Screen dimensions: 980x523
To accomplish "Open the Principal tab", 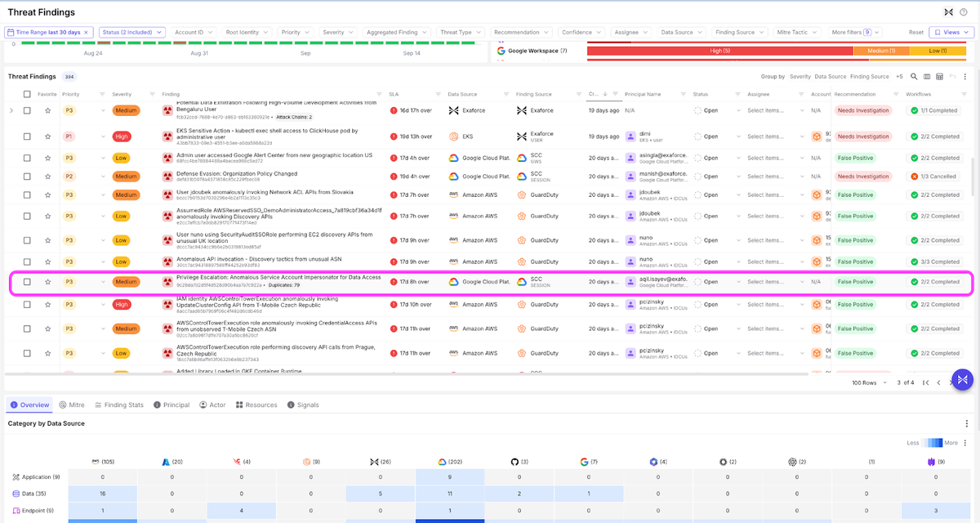I will coord(171,405).
